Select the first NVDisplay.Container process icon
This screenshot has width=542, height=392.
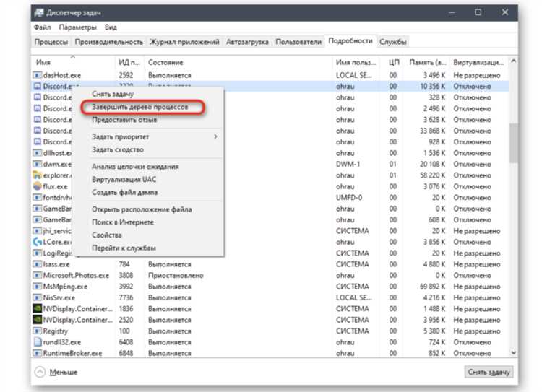[x=38, y=309]
